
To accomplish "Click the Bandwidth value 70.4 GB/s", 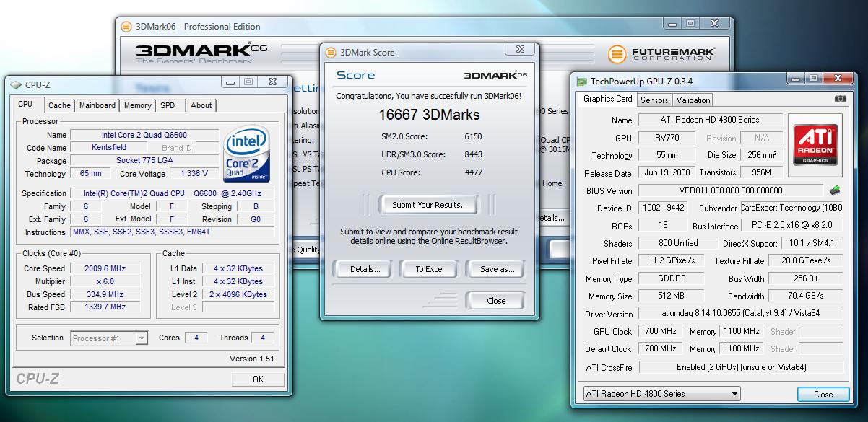I will coord(805,296).
